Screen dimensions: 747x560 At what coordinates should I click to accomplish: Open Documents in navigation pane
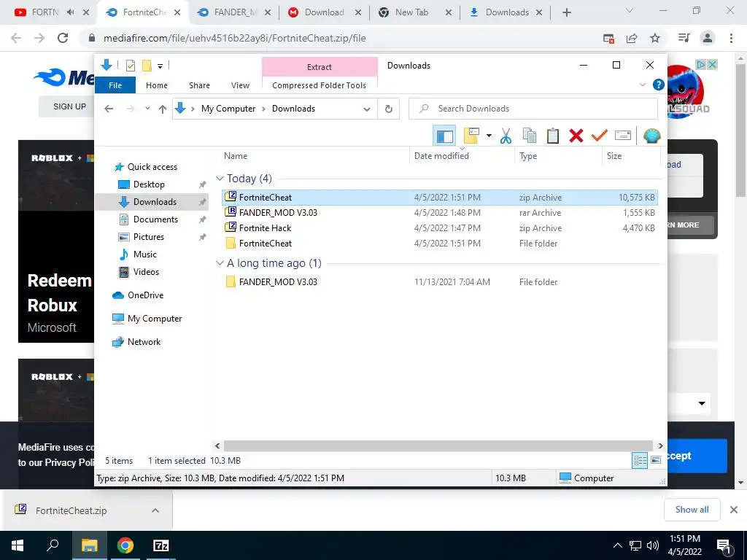click(155, 219)
